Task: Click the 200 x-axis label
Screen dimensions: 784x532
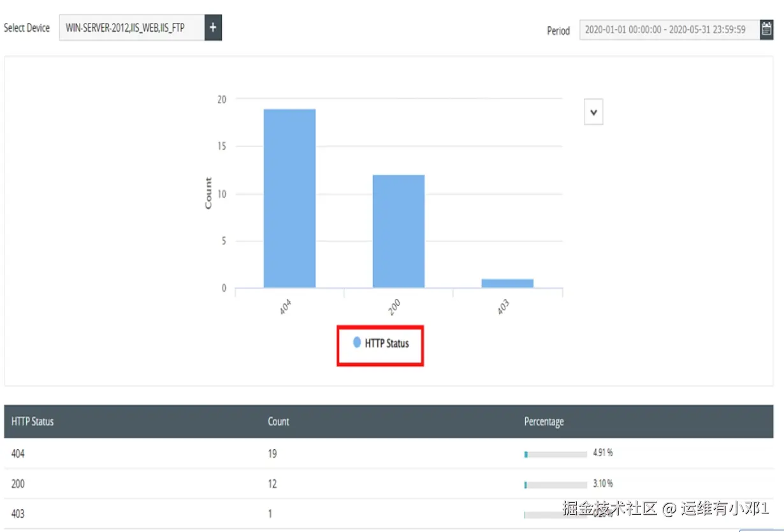Action: pyautogui.click(x=396, y=308)
